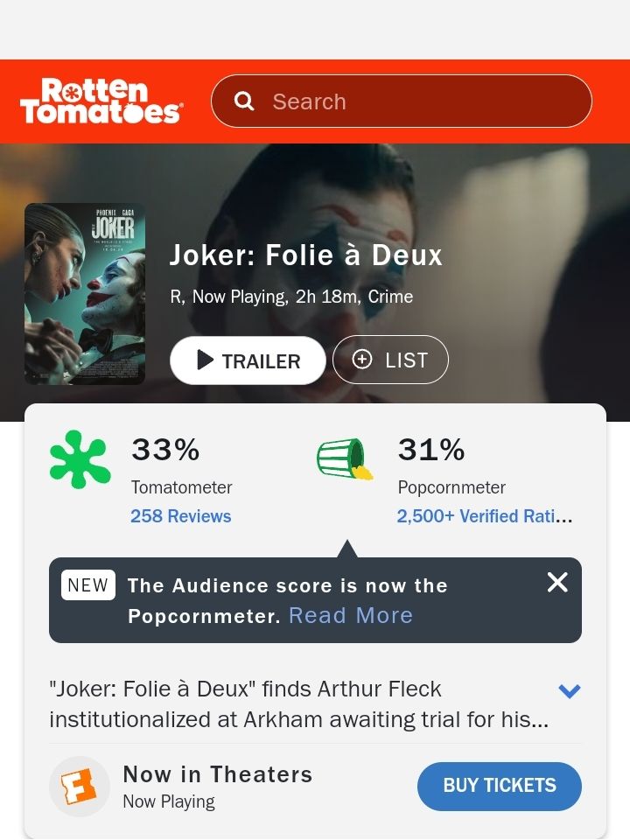Viewport: 630px width, 840px height.
Task: Open the 258 Reviews link
Action: point(181,516)
